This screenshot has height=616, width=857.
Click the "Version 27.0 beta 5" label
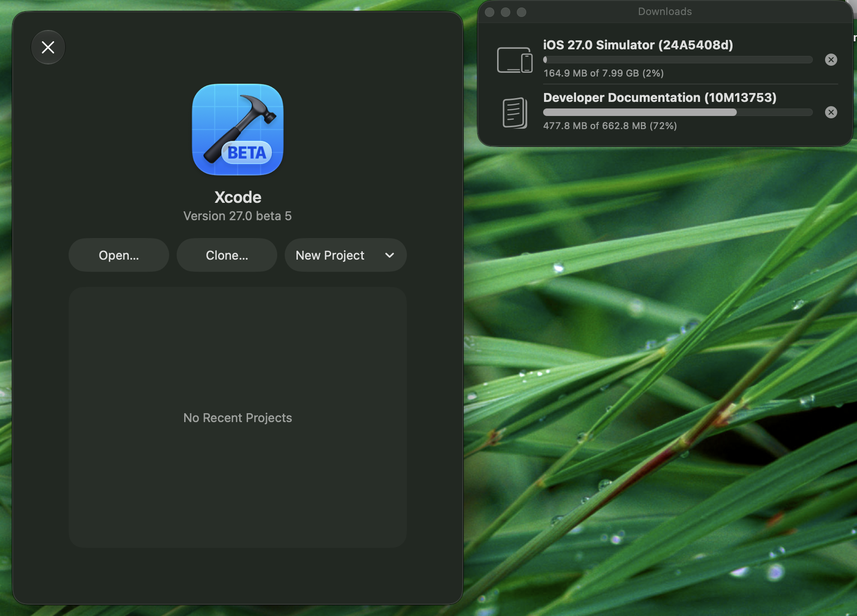click(x=238, y=216)
